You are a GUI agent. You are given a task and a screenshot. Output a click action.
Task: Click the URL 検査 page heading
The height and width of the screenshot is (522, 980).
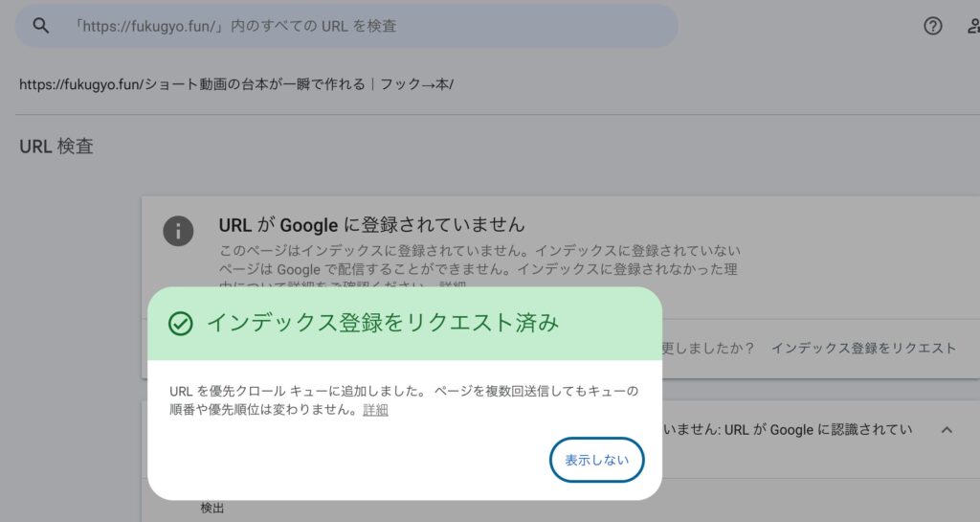(x=56, y=147)
